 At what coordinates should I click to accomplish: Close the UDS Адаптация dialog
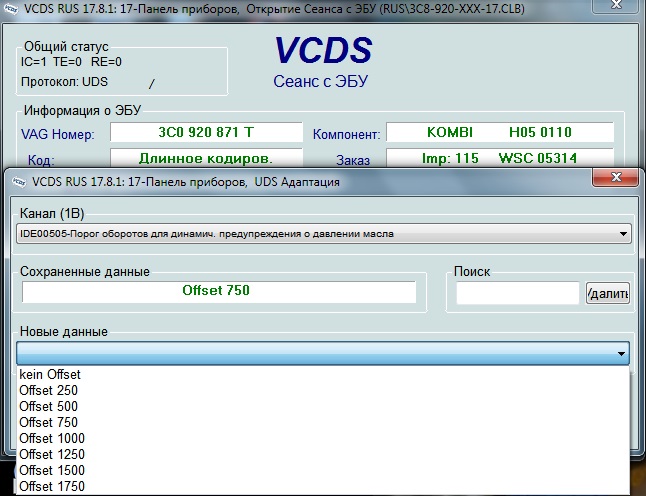(615, 180)
